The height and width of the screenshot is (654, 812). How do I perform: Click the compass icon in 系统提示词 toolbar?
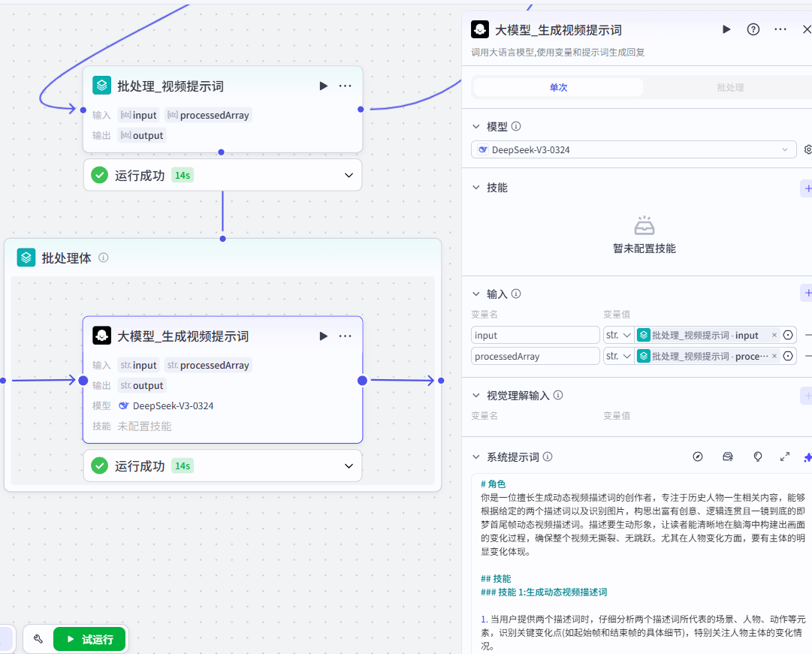[697, 457]
